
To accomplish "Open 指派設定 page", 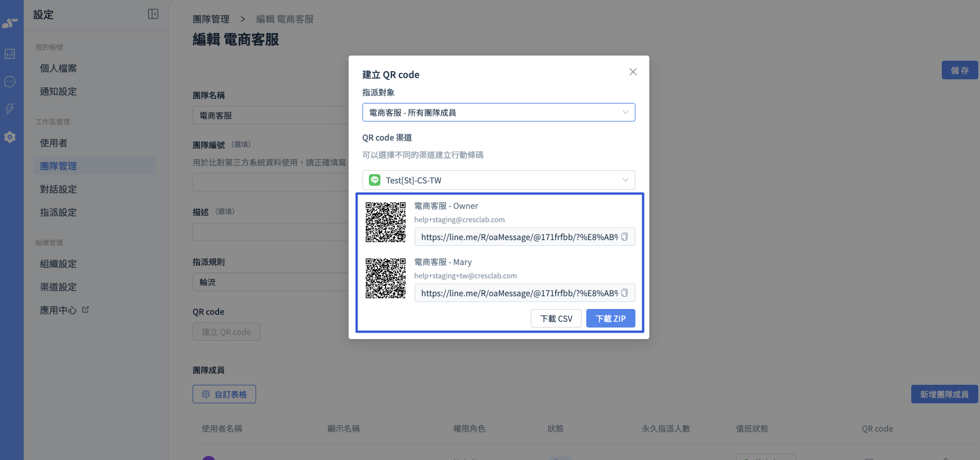I will (58, 212).
